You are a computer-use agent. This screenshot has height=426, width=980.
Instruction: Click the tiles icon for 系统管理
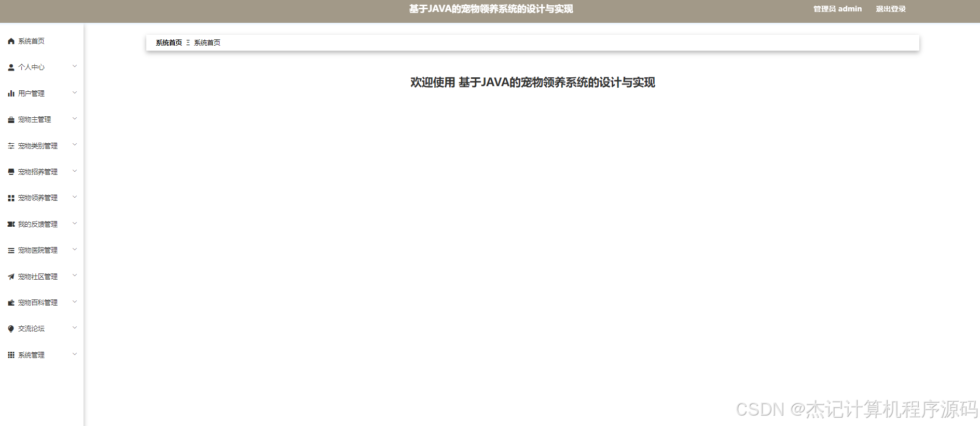tap(11, 355)
